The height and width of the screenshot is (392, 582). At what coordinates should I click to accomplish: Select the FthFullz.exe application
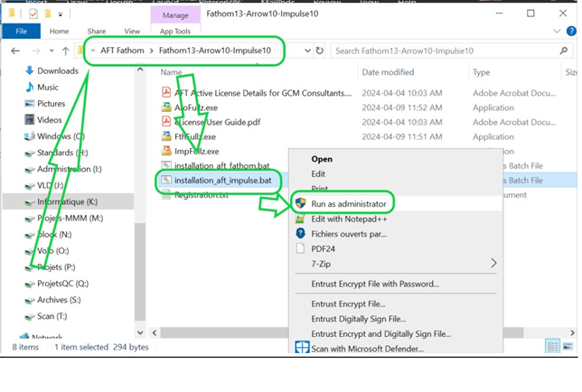[x=189, y=137]
